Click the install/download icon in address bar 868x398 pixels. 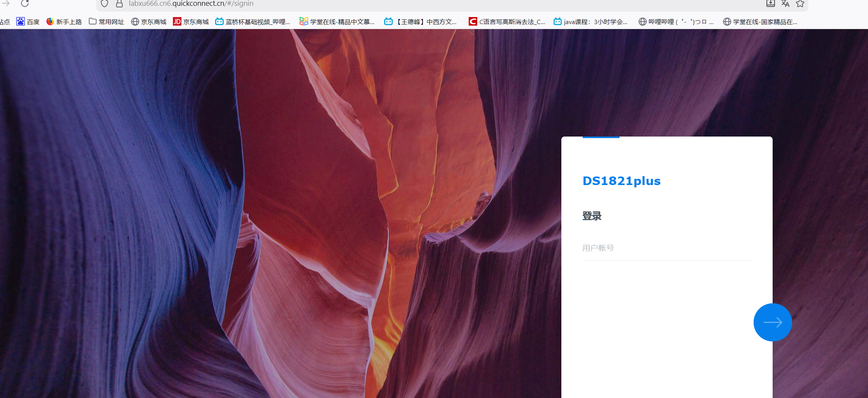point(771,3)
